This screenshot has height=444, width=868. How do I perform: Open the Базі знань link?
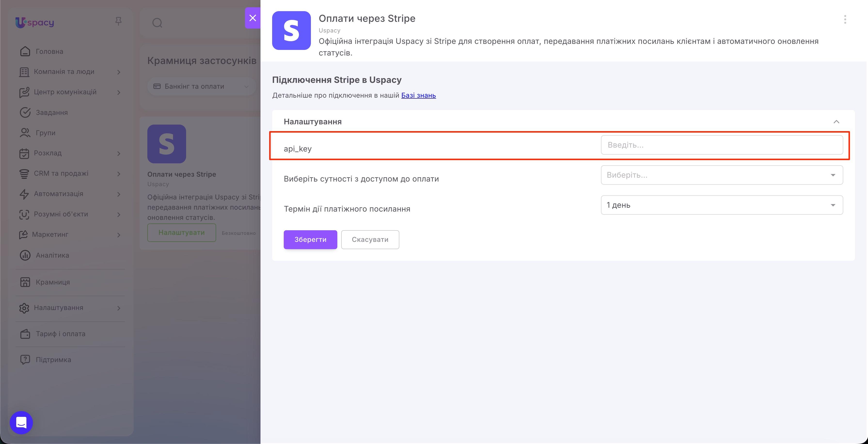tap(418, 95)
